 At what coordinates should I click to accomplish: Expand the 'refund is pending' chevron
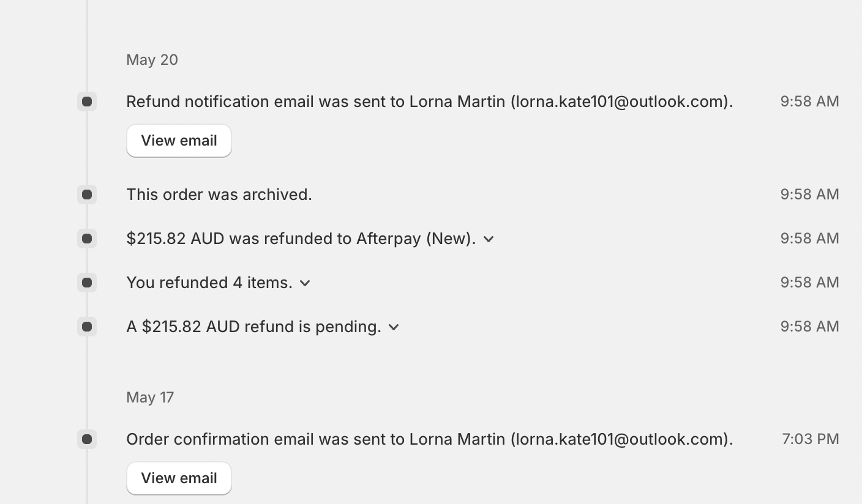[x=394, y=327]
